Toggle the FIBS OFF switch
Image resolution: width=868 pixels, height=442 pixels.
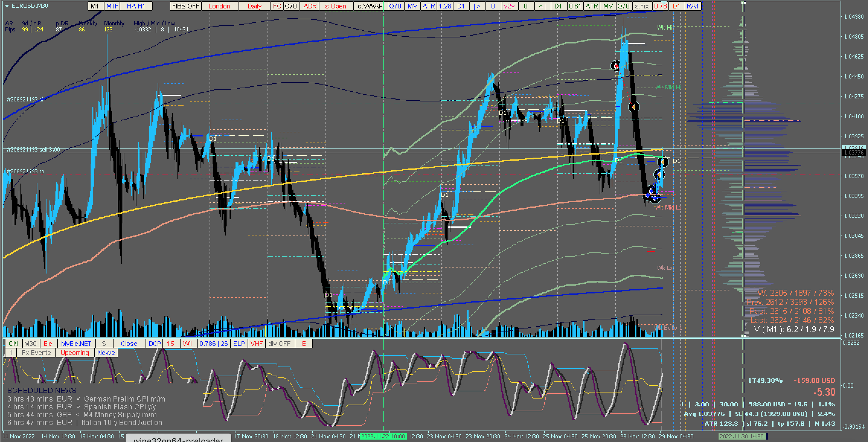(x=186, y=6)
